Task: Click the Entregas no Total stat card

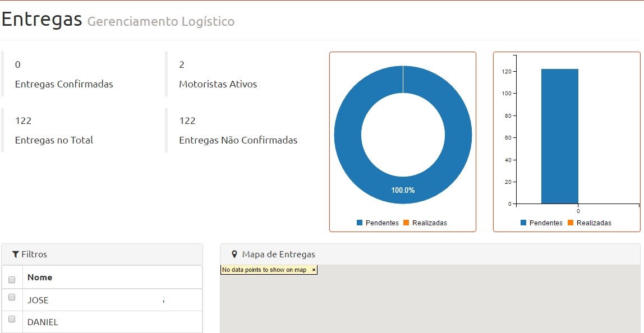Action: pyautogui.click(x=54, y=131)
